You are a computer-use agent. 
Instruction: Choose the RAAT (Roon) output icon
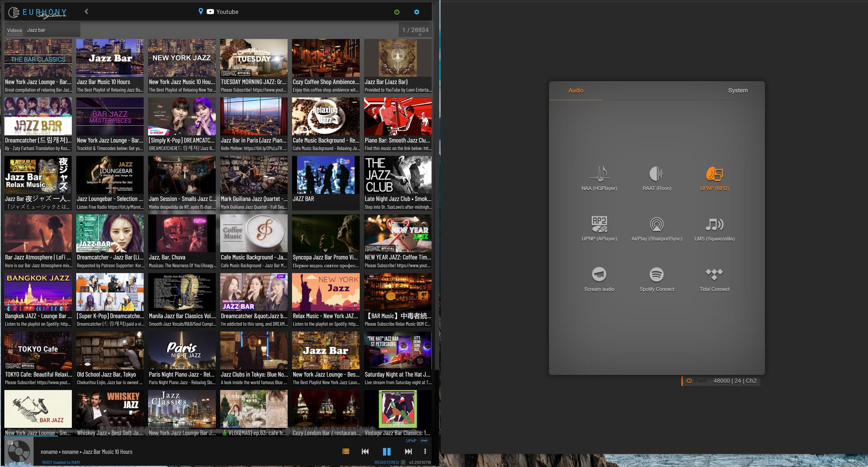pyautogui.click(x=656, y=174)
